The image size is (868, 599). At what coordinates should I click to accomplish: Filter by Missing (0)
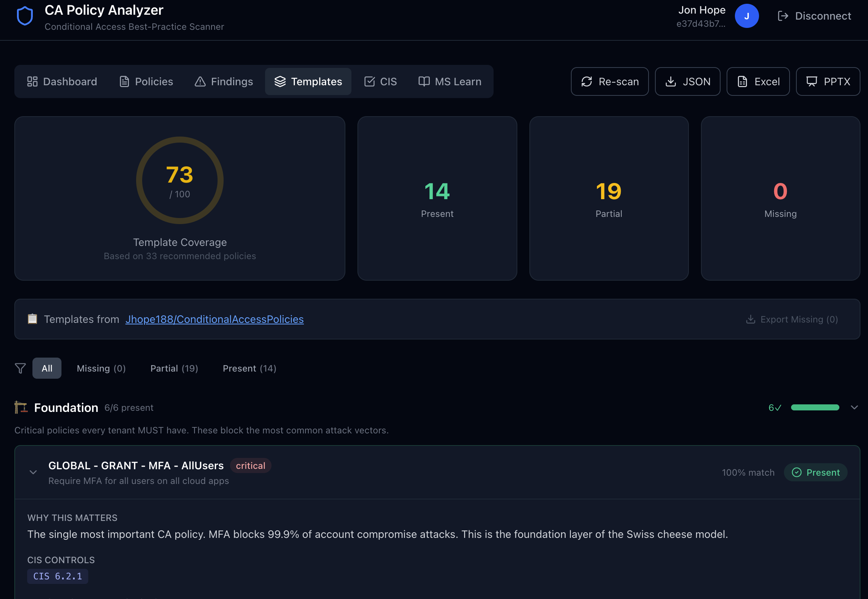[101, 368]
